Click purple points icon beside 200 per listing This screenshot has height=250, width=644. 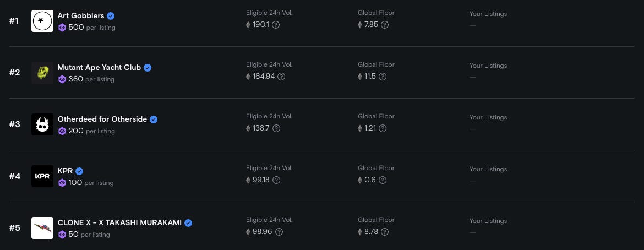click(x=62, y=131)
